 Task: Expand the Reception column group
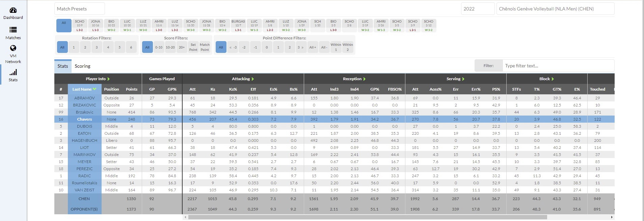point(364,79)
